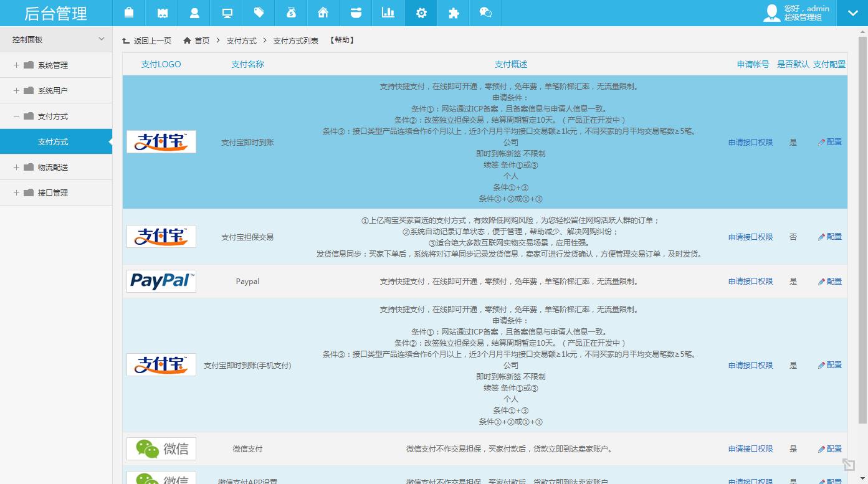The width and height of the screenshot is (868, 484).
Task: Click the admin user avatar icon
Action: (772, 13)
